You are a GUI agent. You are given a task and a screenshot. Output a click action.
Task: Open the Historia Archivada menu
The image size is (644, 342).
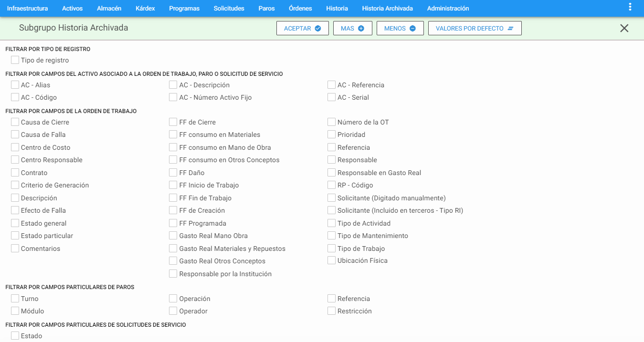pos(388,8)
